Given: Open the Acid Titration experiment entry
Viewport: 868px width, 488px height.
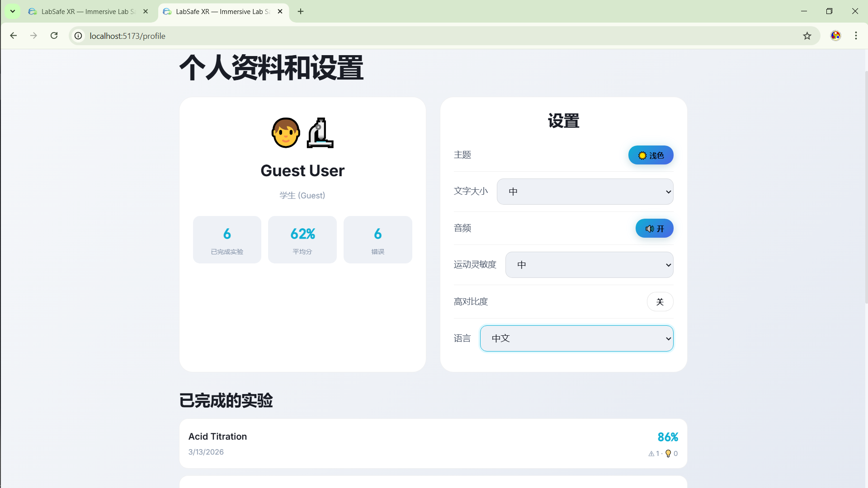Looking at the screenshot, I should tap(433, 443).
